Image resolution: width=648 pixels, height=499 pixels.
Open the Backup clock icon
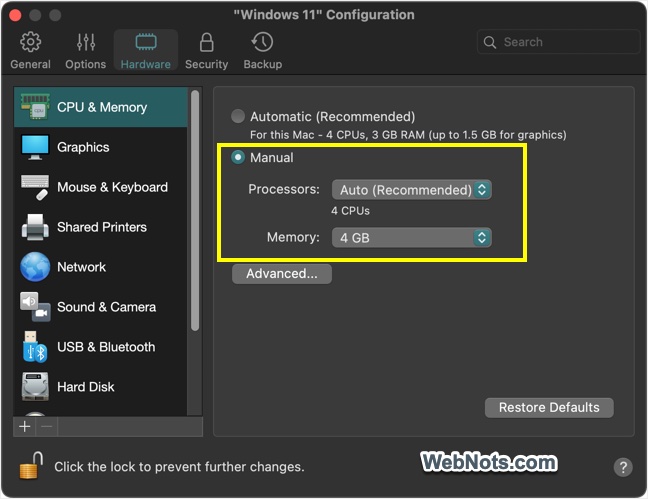(x=262, y=42)
